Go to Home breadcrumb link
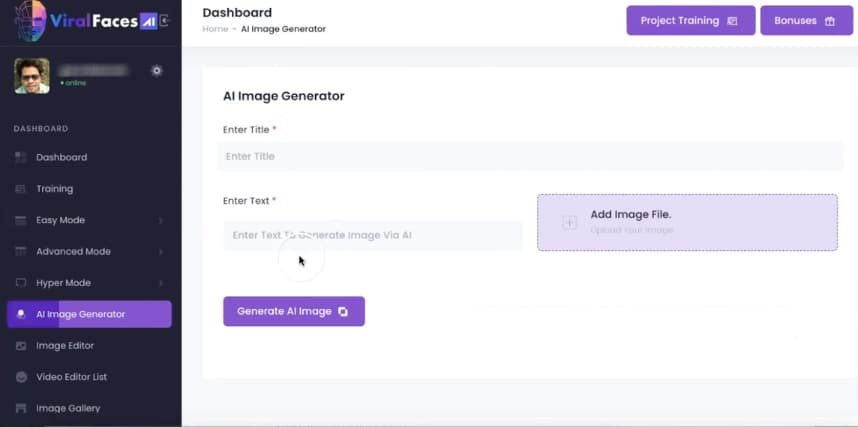The height and width of the screenshot is (427, 858). (x=215, y=29)
